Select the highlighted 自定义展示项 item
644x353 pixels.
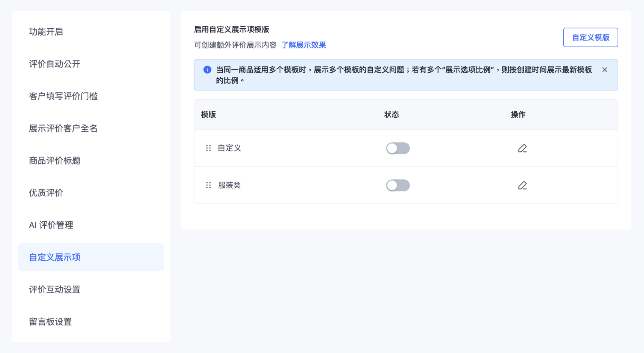point(91,257)
